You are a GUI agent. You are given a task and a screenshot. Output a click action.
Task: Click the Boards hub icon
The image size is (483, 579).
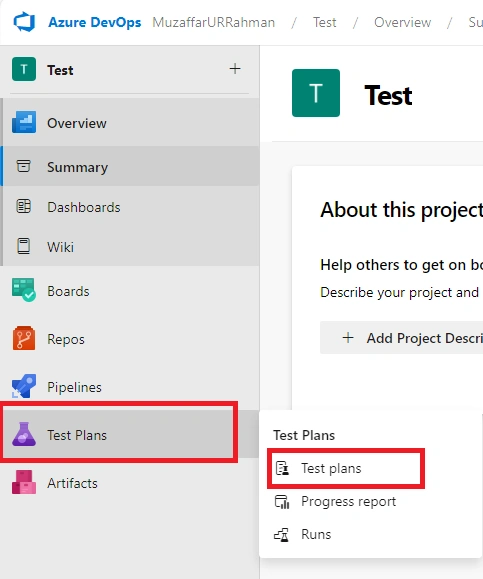[24, 290]
